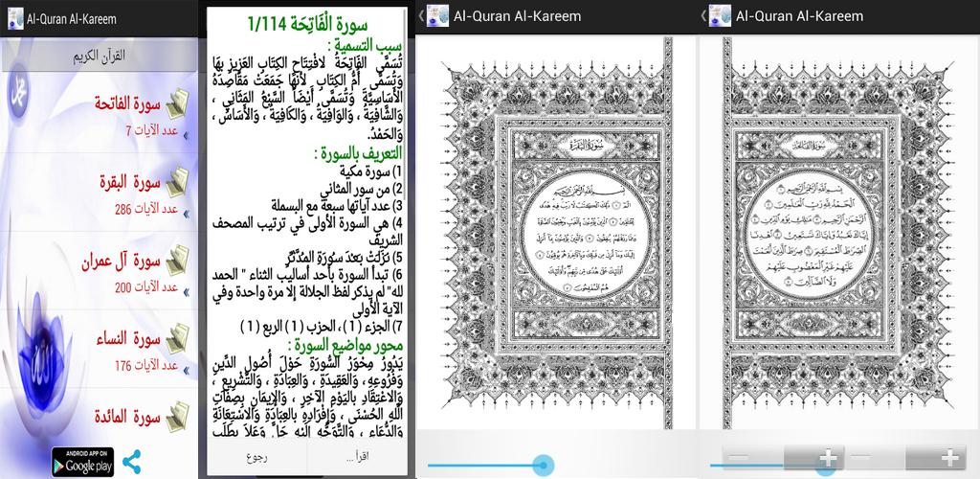
Task: Tap the app icon in the surah list header
Action: point(15,17)
